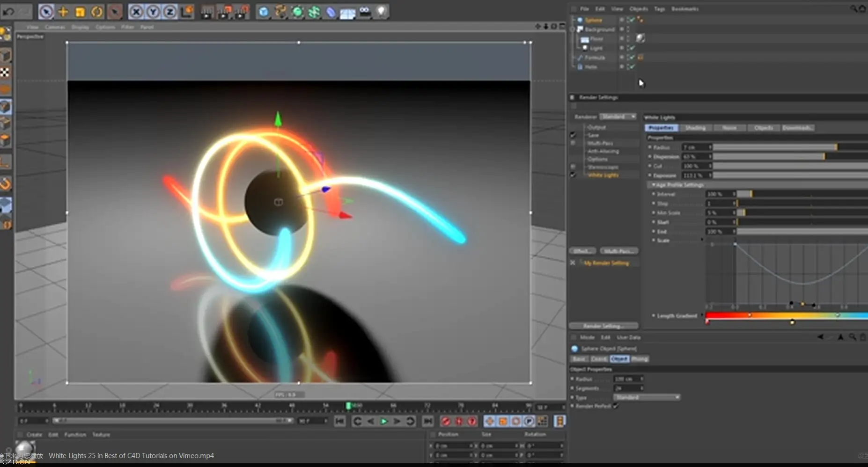Toggle the X axis lock
The height and width of the screenshot is (467, 868).
[x=136, y=12]
